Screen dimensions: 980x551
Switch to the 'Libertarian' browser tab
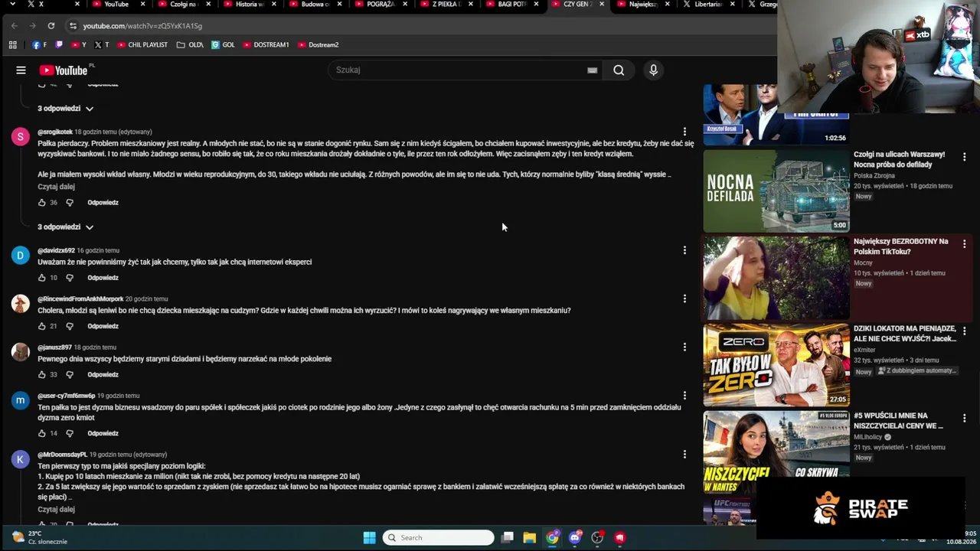tap(707, 5)
